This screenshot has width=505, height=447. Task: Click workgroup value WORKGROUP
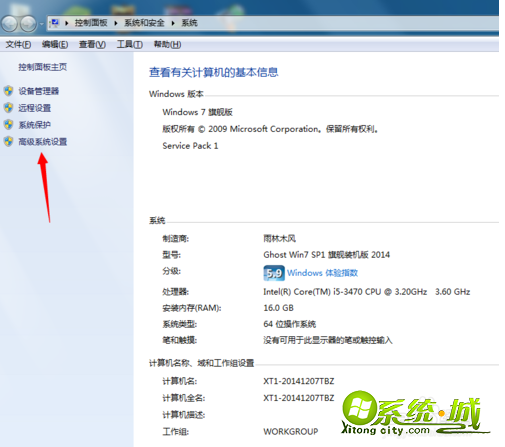(291, 431)
